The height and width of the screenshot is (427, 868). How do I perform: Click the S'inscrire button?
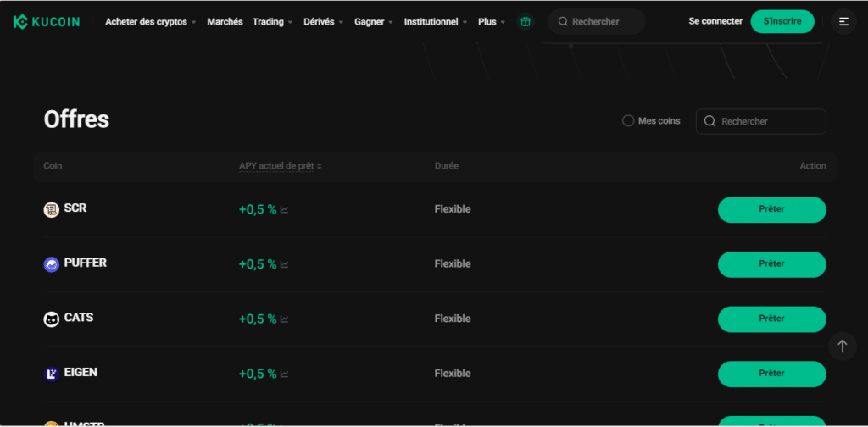click(x=782, y=21)
